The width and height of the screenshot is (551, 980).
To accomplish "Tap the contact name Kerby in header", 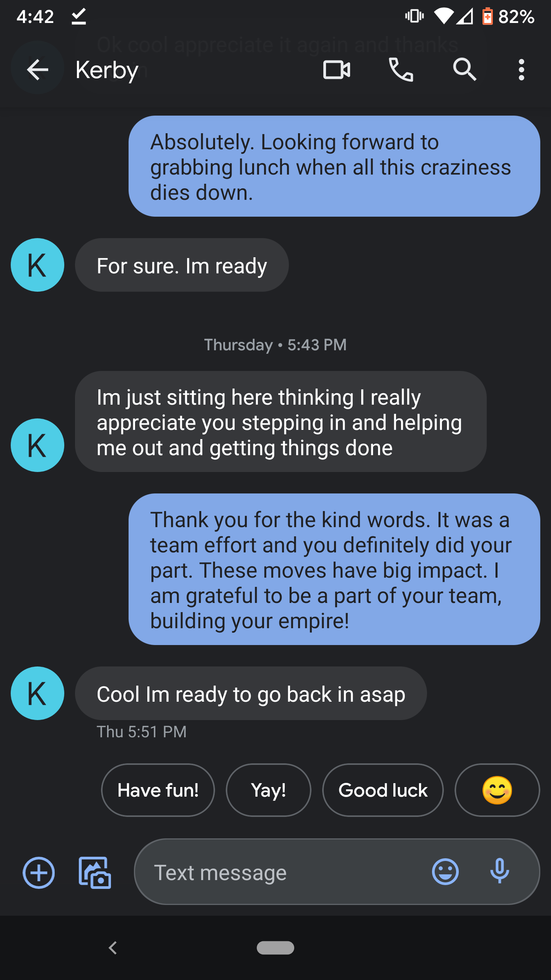I will click(107, 70).
